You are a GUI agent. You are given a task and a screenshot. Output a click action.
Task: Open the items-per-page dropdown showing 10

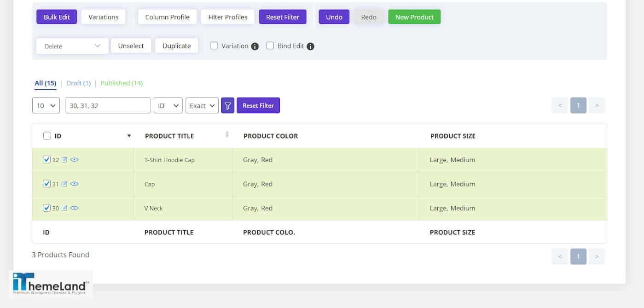click(x=46, y=105)
